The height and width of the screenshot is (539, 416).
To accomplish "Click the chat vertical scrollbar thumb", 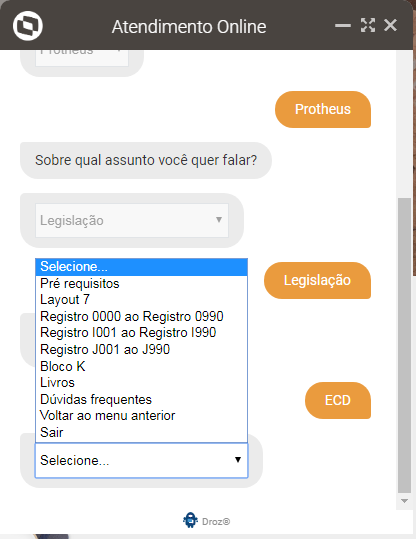I will click(404, 345).
